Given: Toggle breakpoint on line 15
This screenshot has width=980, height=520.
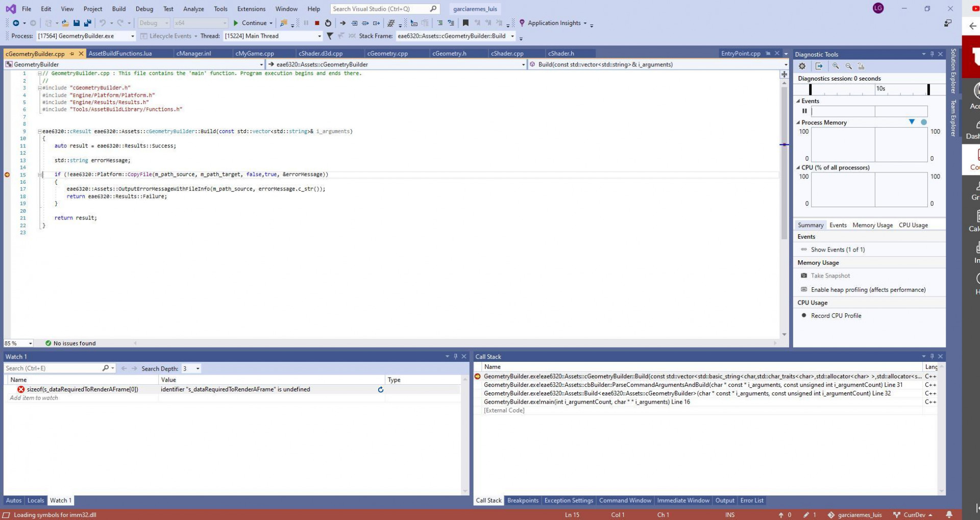Looking at the screenshot, I should [7, 175].
